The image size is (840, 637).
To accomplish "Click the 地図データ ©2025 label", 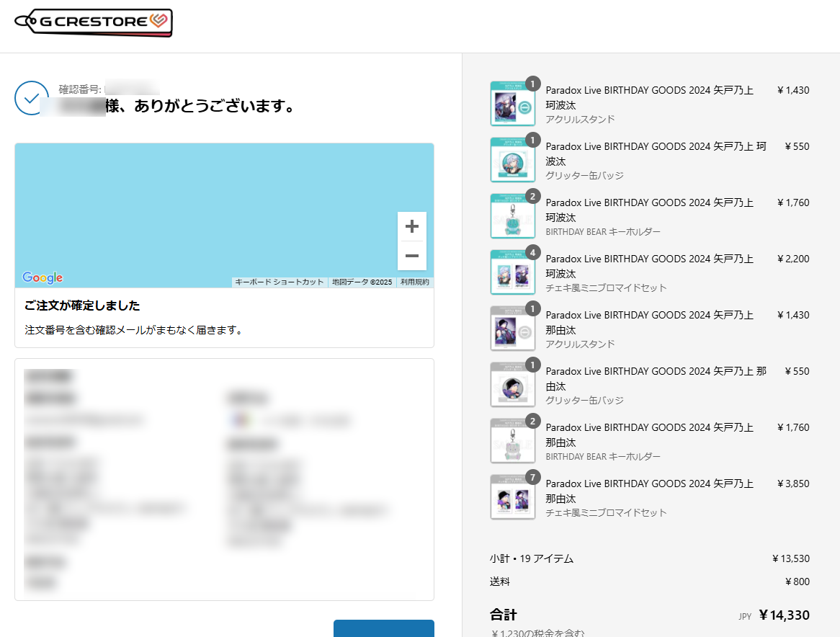I will pyautogui.click(x=362, y=282).
